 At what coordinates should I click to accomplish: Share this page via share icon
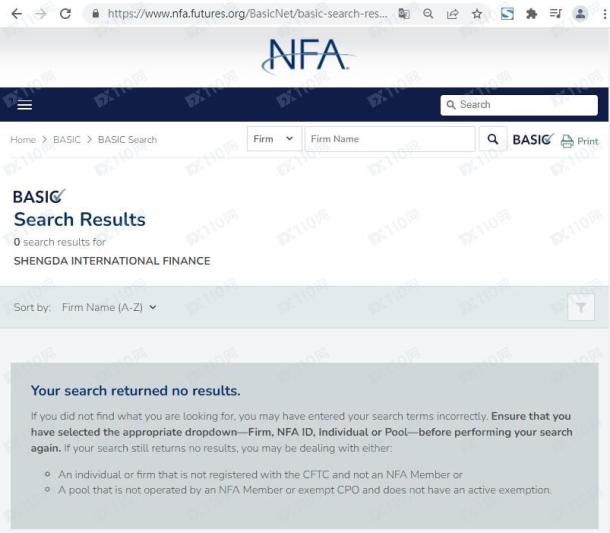click(x=452, y=14)
